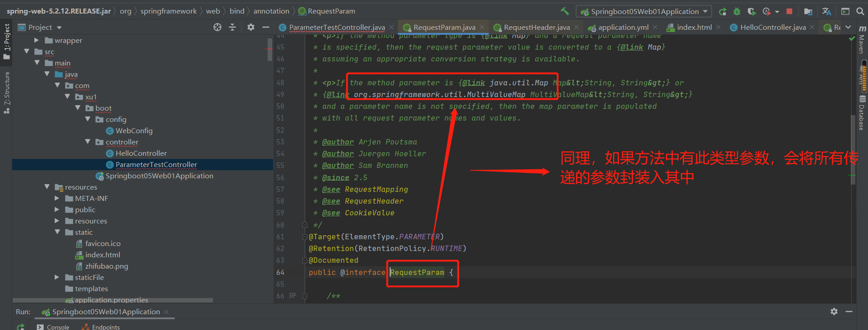Viewport: 868px width, 330px height.
Task: Collapse all in Project panel
Action: click(x=232, y=27)
